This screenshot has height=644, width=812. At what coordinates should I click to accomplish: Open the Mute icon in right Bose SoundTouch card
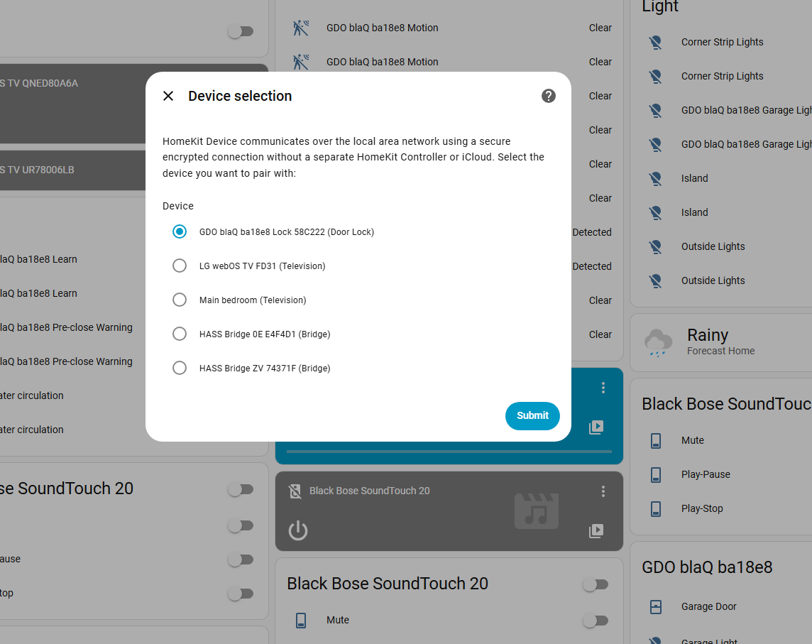[x=656, y=440]
